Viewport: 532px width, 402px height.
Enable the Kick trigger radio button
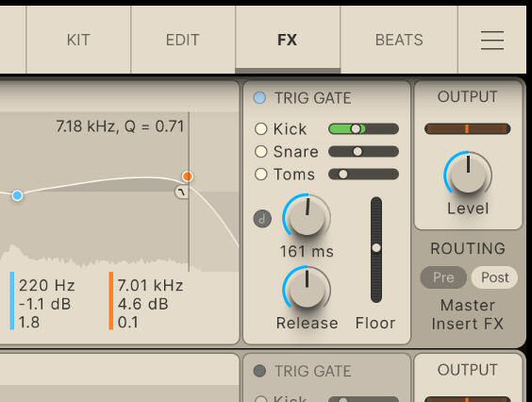261,129
